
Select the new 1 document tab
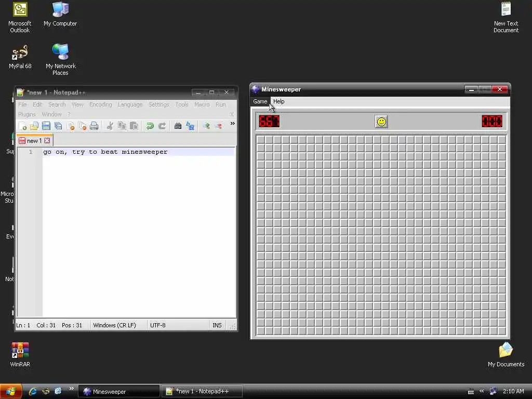point(34,140)
